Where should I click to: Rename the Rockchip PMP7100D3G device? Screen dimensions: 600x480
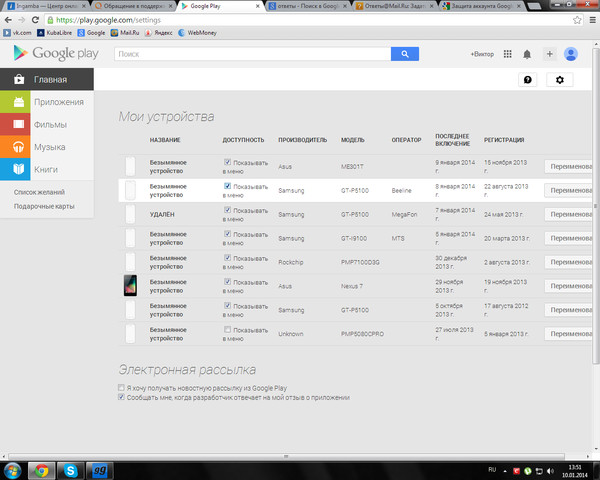click(x=570, y=262)
